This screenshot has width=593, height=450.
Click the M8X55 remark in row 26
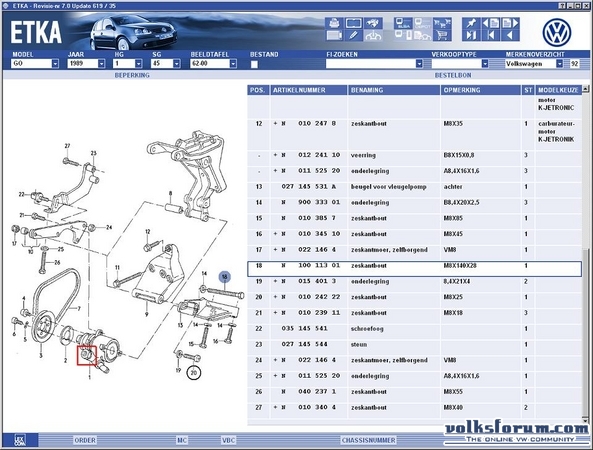(453, 392)
